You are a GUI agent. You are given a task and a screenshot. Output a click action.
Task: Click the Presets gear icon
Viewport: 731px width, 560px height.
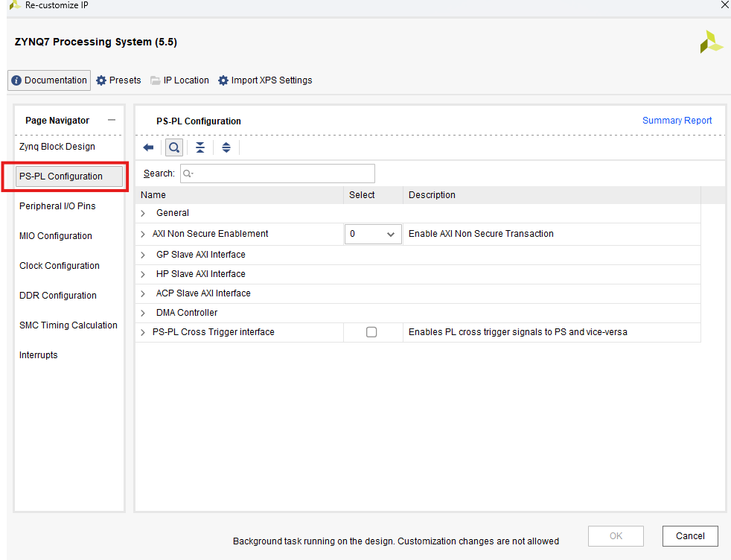point(101,80)
